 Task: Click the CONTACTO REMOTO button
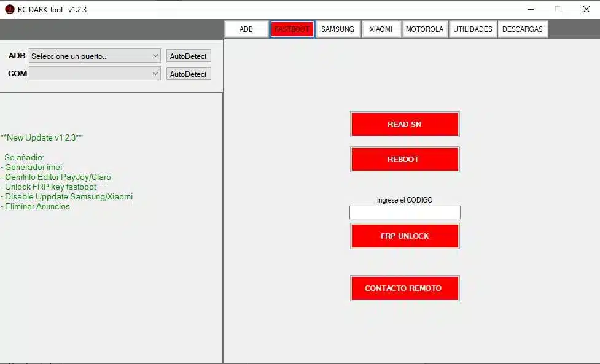point(404,288)
